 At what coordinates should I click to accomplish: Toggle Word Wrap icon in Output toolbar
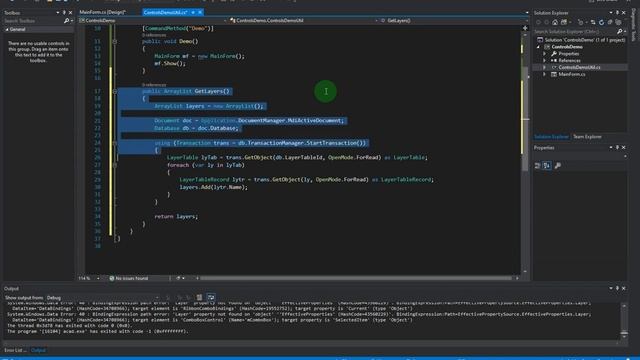point(211,298)
